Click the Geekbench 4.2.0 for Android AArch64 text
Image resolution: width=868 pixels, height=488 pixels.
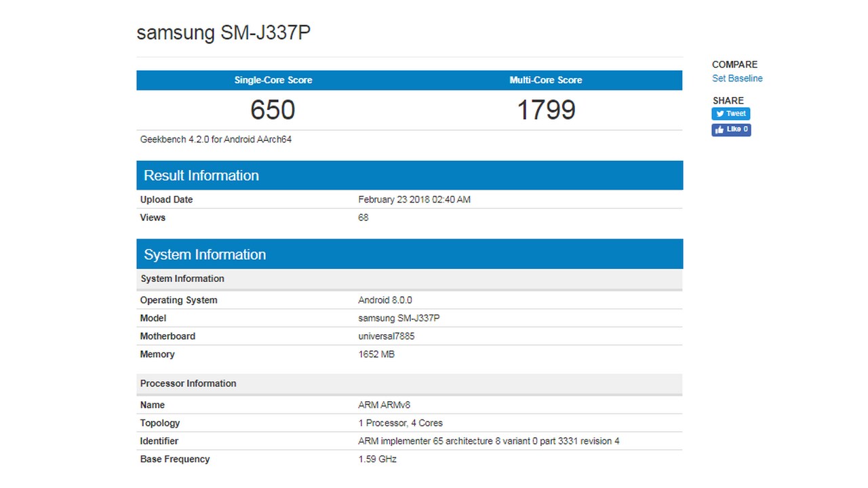tap(216, 140)
